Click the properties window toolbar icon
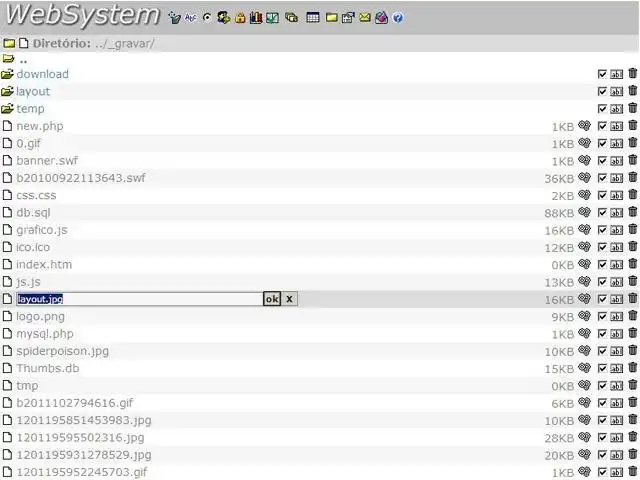This screenshot has width=640, height=480. pos(348,18)
